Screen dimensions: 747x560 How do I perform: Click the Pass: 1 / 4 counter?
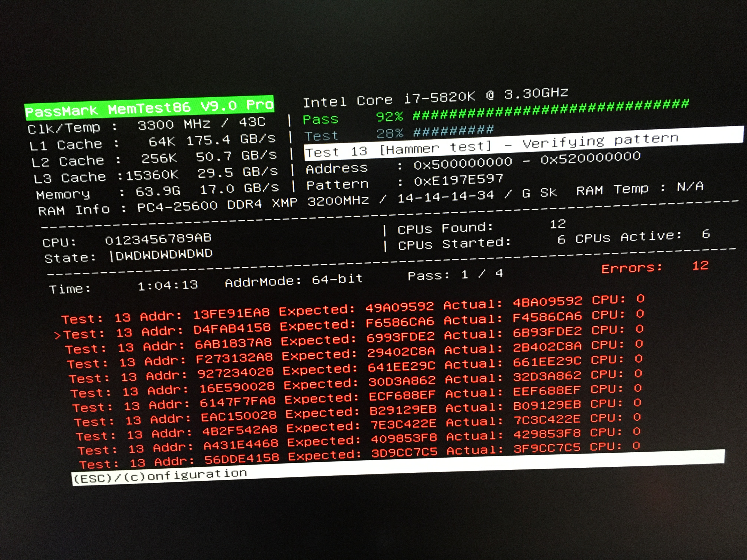(455, 275)
